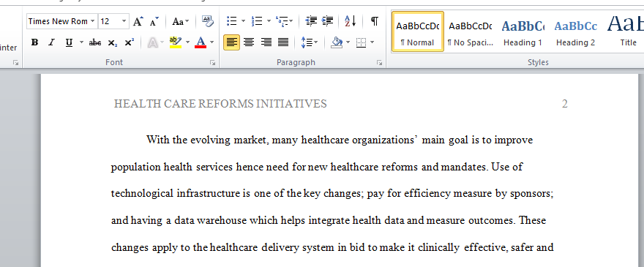Apply the Normal style
This screenshot has height=267, width=644.
click(x=418, y=31)
